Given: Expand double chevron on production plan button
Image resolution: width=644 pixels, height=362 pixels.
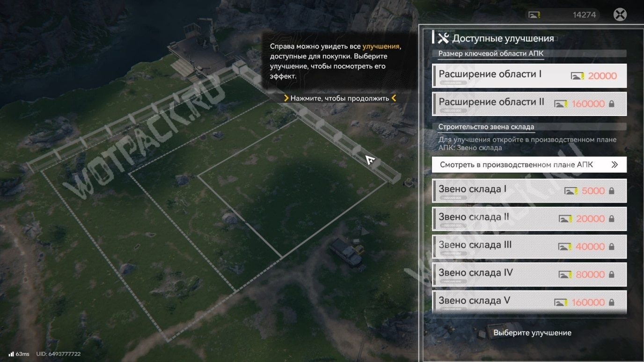Looking at the screenshot, I should tap(615, 165).
